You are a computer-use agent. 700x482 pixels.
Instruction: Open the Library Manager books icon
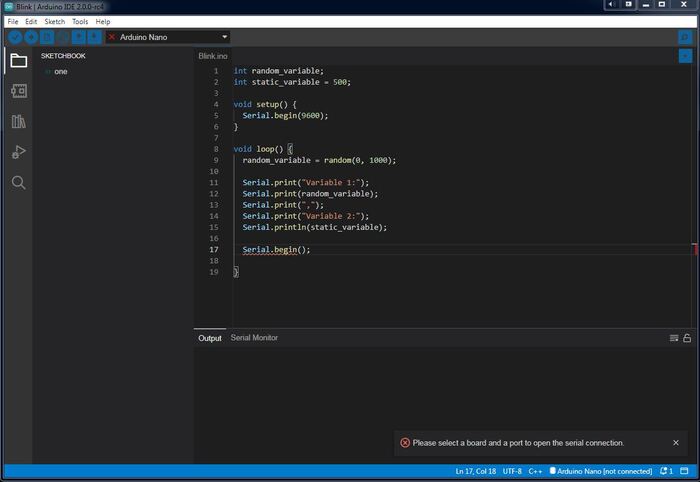point(18,122)
